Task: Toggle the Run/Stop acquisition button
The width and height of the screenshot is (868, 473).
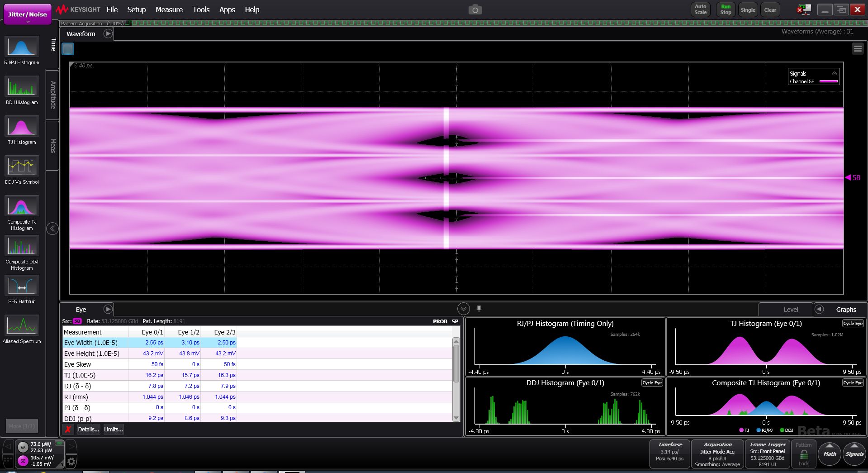Action: tap(726, 10)
